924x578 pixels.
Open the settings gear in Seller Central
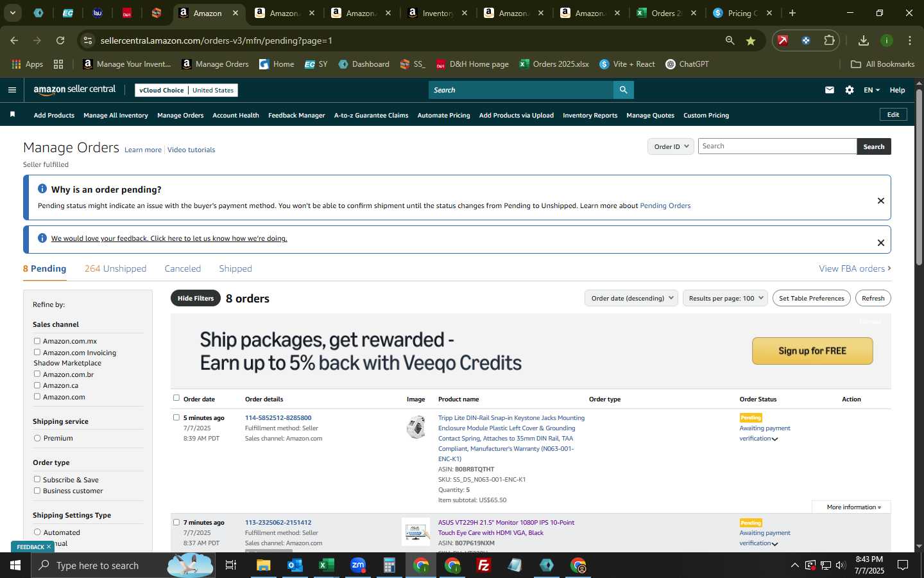850,90
